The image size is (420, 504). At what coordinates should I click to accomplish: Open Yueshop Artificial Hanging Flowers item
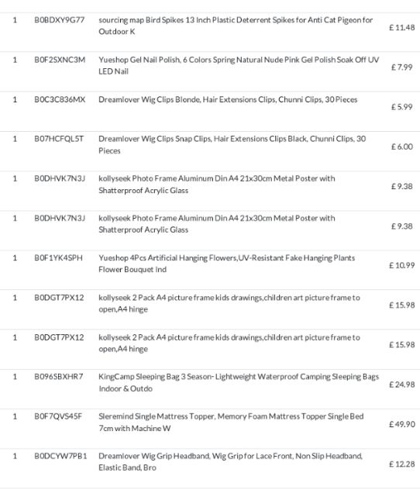(226, 264)
